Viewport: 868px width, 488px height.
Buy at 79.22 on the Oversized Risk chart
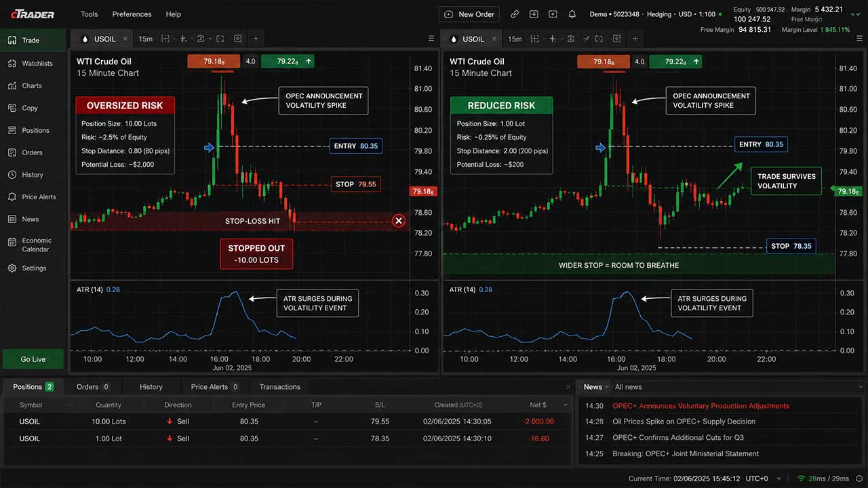coord(288,62)
